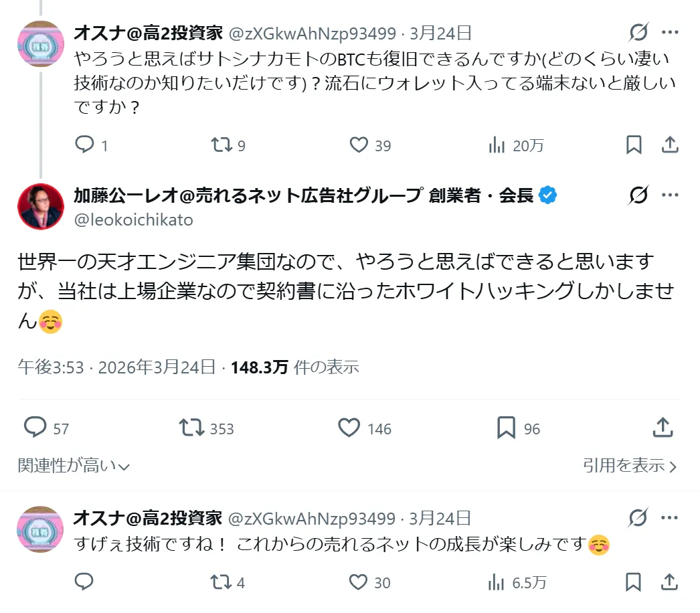Click the retweet icon showing 9
Image resolution: width=700 pixels, height=613 pixels.
(x=221, y=145)
